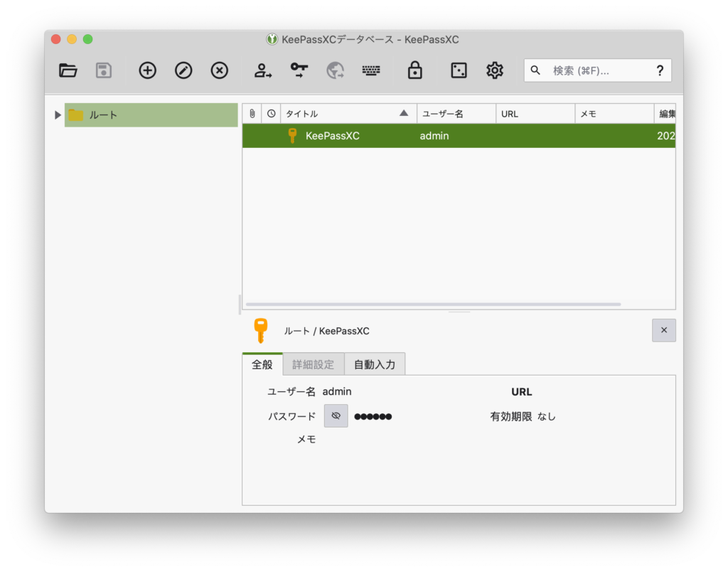
Task: Toggle password visibility eye button
Action: coord(336,416)
